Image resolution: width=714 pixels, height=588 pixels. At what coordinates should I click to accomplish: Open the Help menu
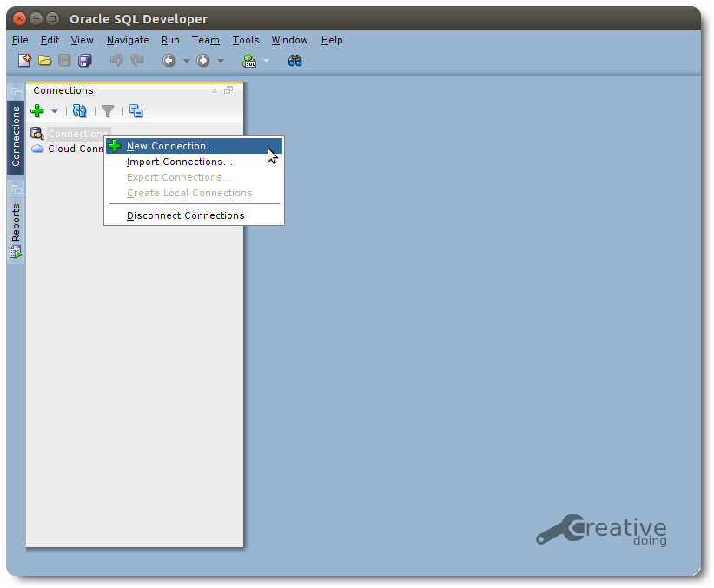coord(332,40)
